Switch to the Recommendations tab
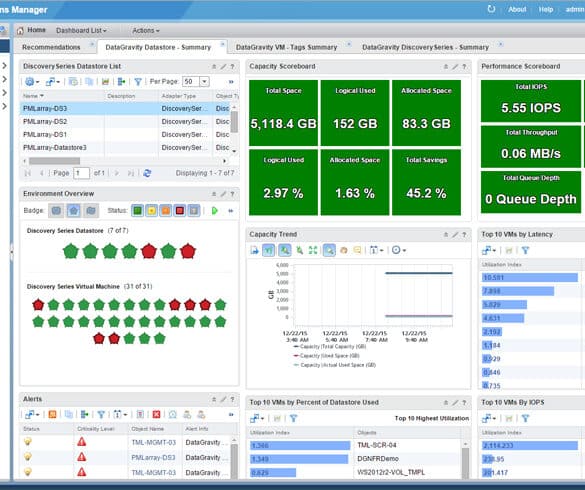The image size is (585, 490). [51, 47]
